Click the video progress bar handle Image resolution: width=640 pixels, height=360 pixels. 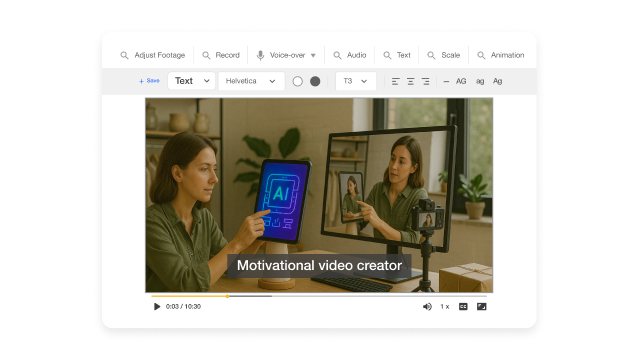227,296
